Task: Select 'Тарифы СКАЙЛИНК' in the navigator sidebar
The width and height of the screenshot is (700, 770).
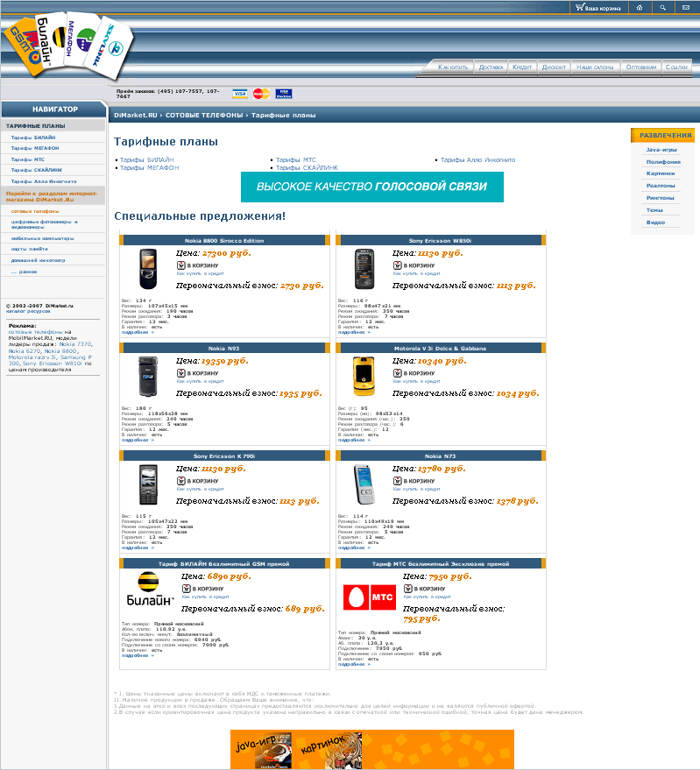Action: click(x=36, y=170)
